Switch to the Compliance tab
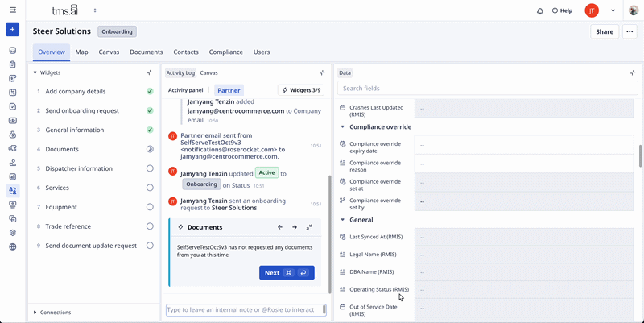The image size is (644, 323). pos(225,52)
